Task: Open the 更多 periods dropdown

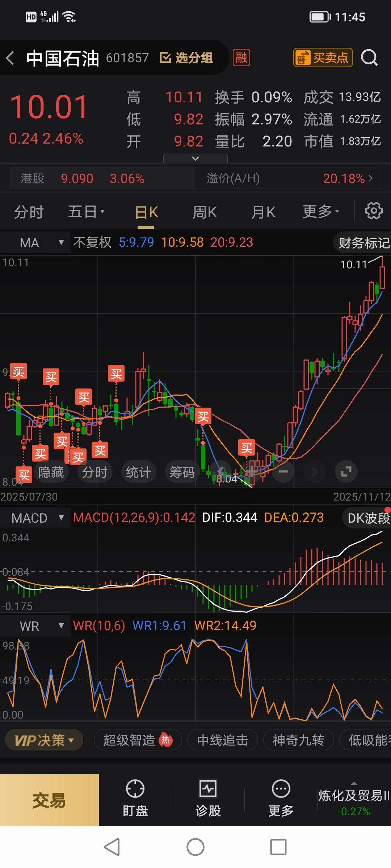Action: [x=321, y=212]
